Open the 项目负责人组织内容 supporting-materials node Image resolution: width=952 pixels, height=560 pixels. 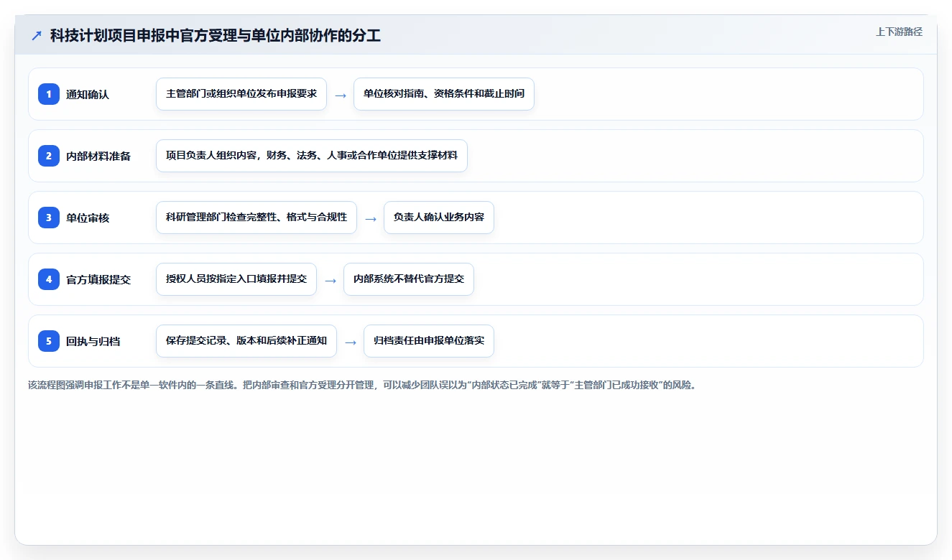(312, 156)
